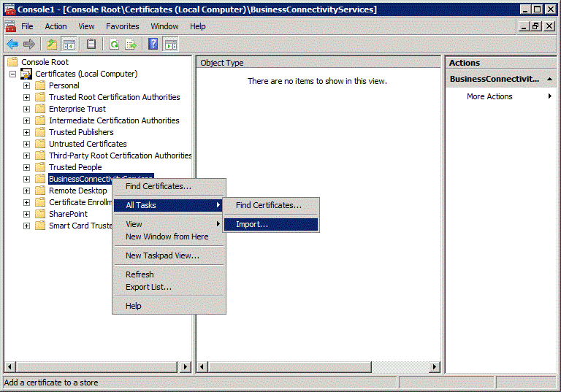Click the Object Type column header
The height and width of the screenshot is (392, 561).
[x=318, y=63]
